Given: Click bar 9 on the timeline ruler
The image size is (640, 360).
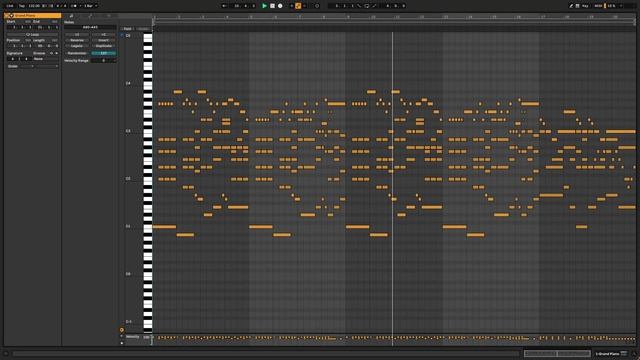Looking at the screenshot, I should [348, 17].
